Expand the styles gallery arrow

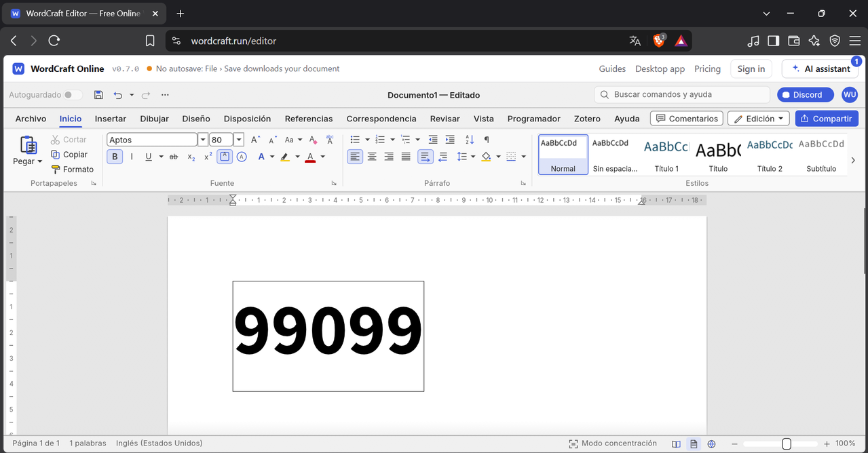(853, 161)
